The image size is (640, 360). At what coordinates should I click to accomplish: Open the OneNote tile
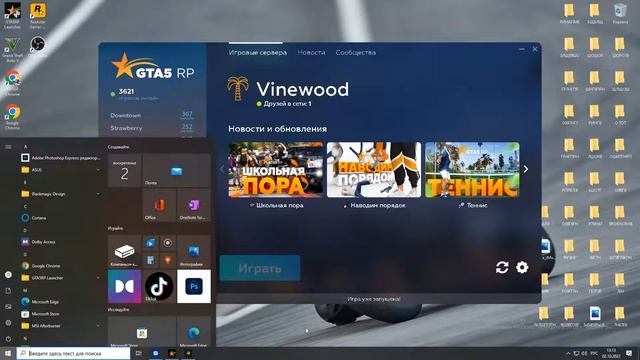(194, 204)
